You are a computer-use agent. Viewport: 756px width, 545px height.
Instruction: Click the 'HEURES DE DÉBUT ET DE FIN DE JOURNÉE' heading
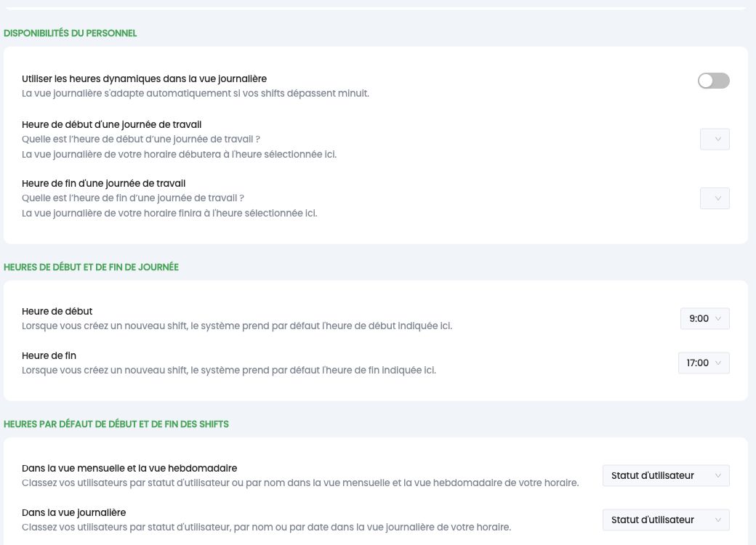91,267
